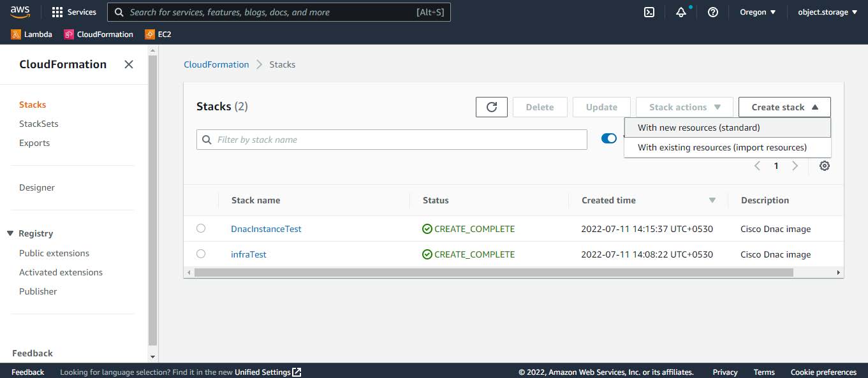Viewport: 868px width, 378px height.
Task: Click the sidebar vertical scrollbar
Action: pyautogui.click(x=152, y=200)
